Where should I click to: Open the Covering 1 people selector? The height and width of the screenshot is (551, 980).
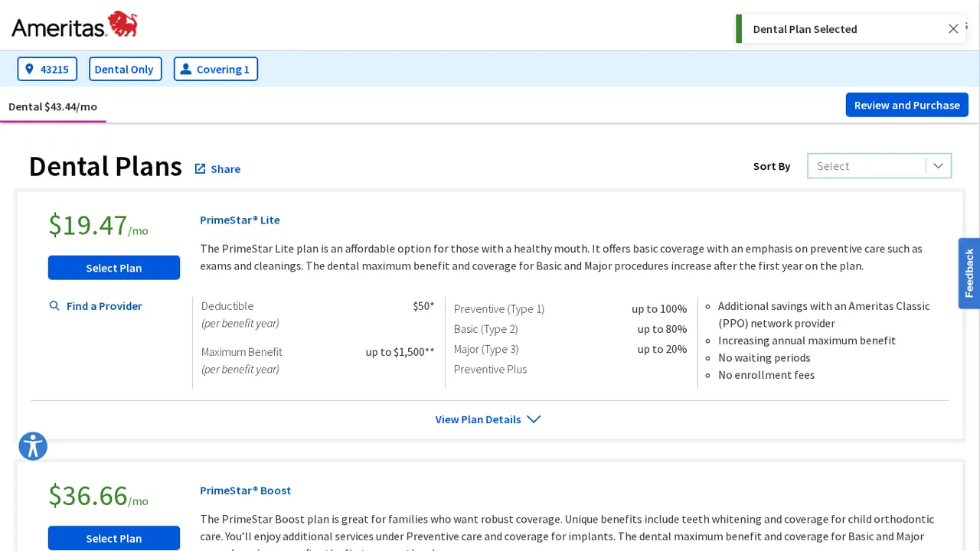216,69
